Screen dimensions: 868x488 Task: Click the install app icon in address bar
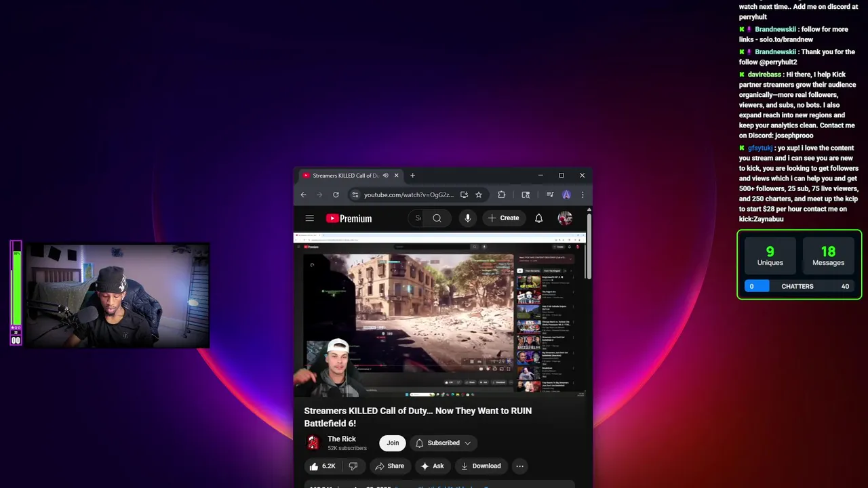tap(464, 195)
